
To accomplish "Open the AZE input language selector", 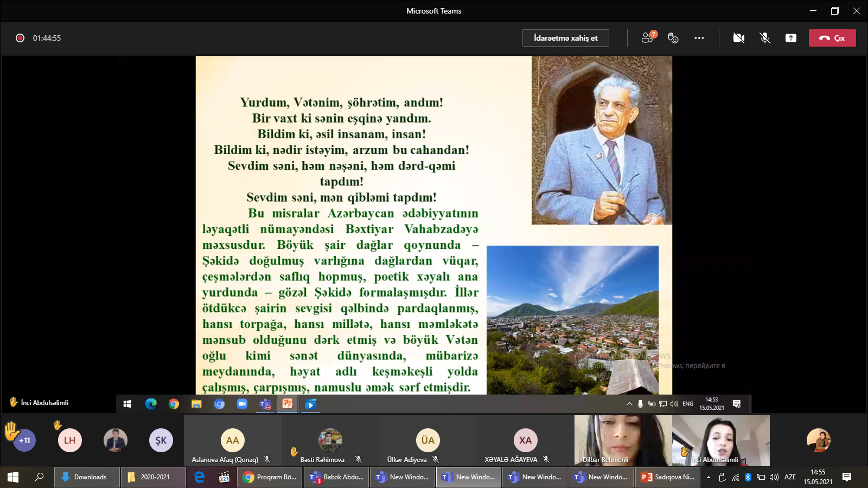I will [790, 477].
